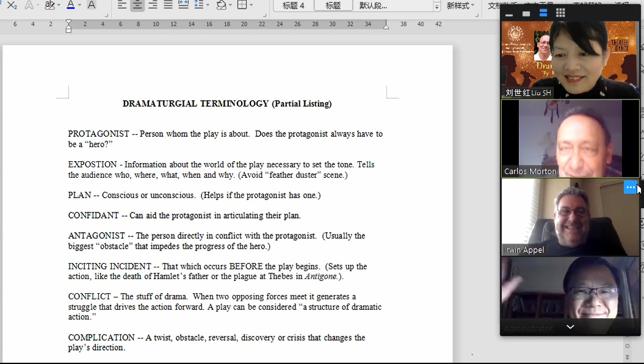Select Carlos Morton's video thumbnail
This screenshot has width=644, height=364.
pyautogui.click(x=570, y=138)
